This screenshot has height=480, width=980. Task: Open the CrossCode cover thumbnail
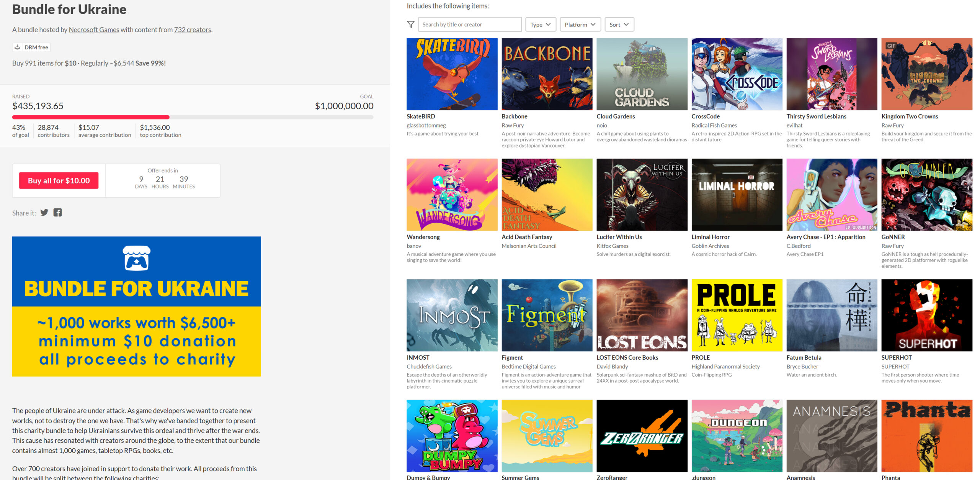[x=737, y=74]
